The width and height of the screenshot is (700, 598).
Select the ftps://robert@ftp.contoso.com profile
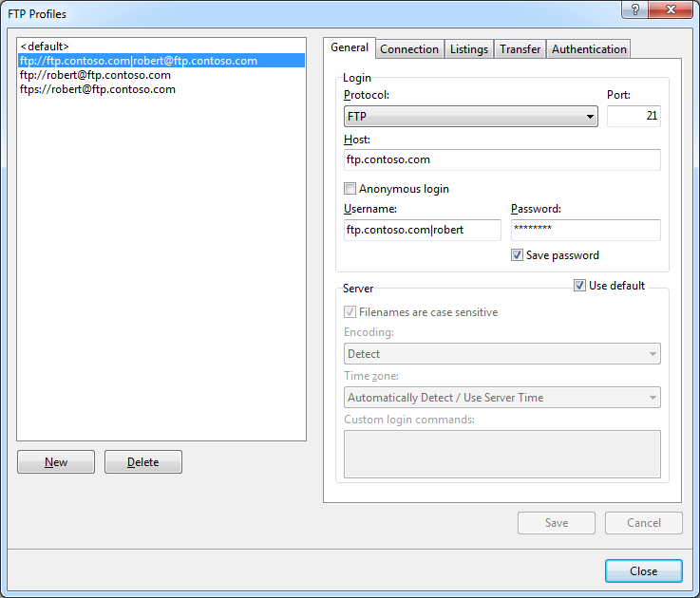click(98, 89)
